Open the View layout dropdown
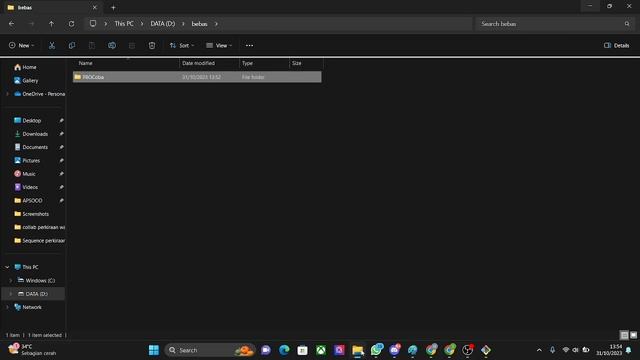 [219, 45]
